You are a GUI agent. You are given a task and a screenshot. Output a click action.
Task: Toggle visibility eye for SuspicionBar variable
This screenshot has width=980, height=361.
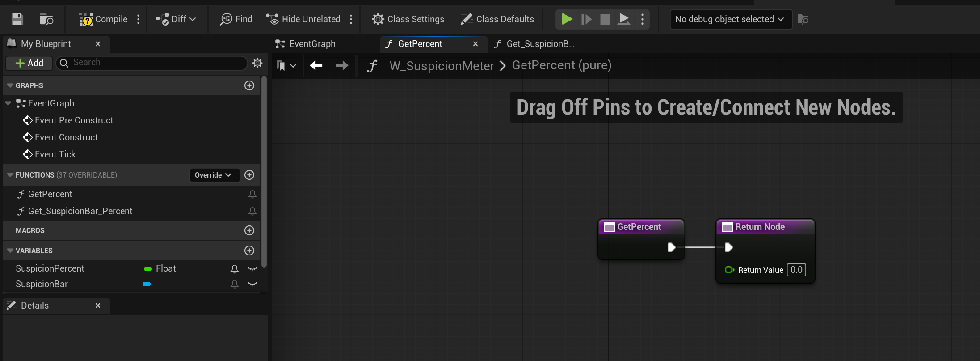tap(252, 284)
